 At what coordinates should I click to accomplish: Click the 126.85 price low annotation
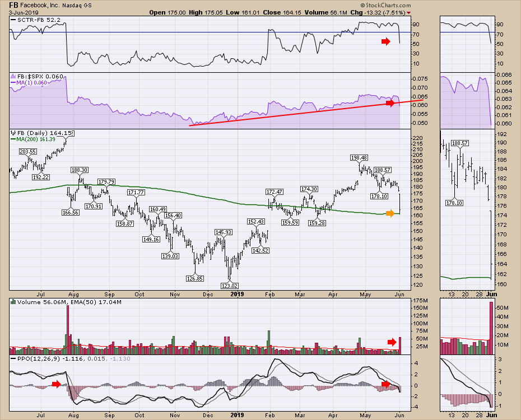(x=195, y=278)
